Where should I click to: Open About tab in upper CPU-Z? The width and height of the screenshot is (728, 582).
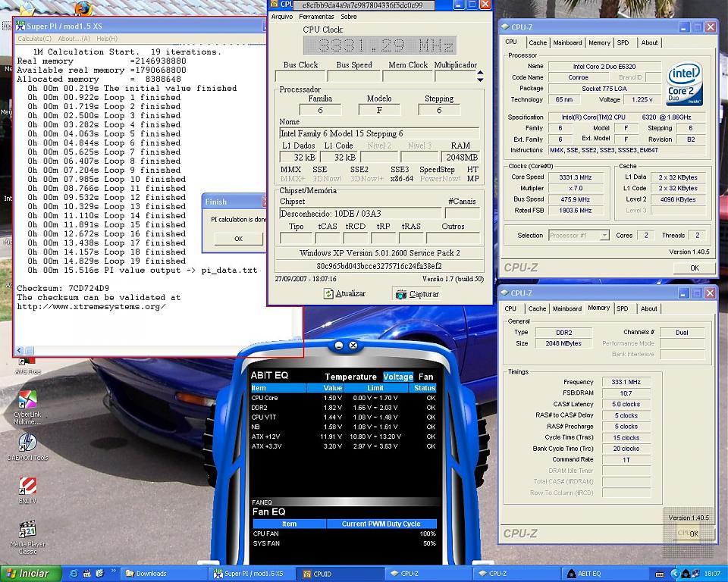649,42
